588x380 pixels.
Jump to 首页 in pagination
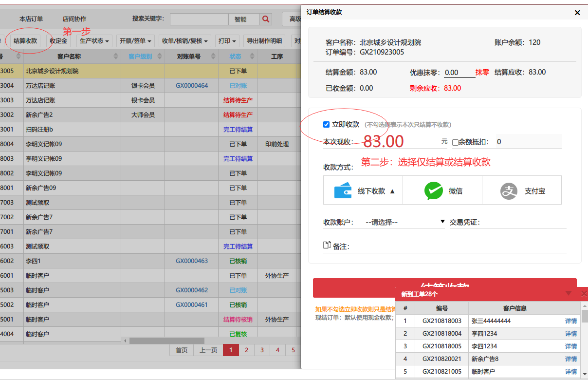point(182,350)
